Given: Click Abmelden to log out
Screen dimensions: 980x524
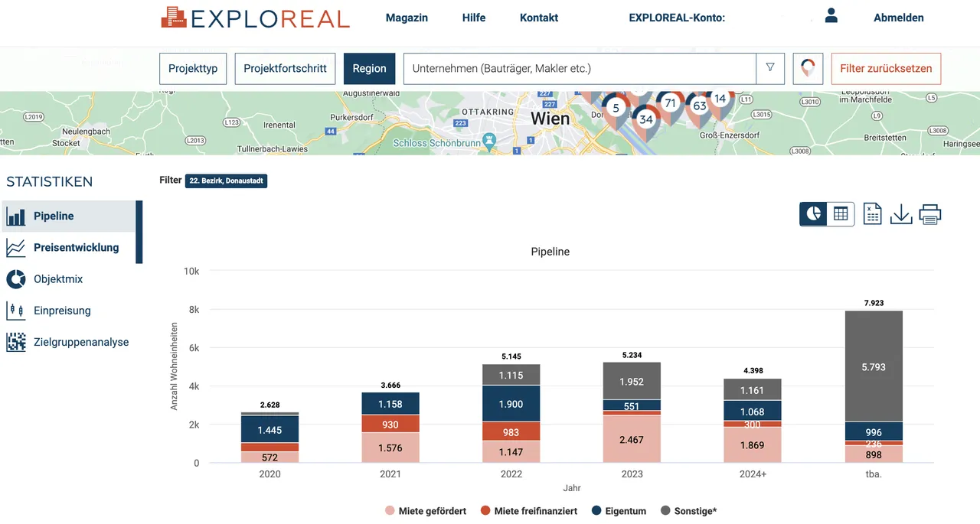Looking at the screenshot, I should point(898,18).
